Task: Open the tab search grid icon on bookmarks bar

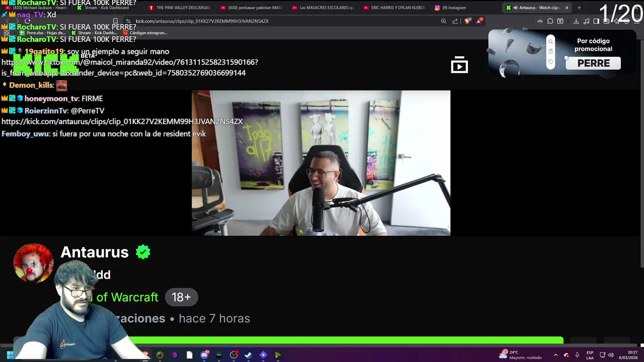Action: 7,33
